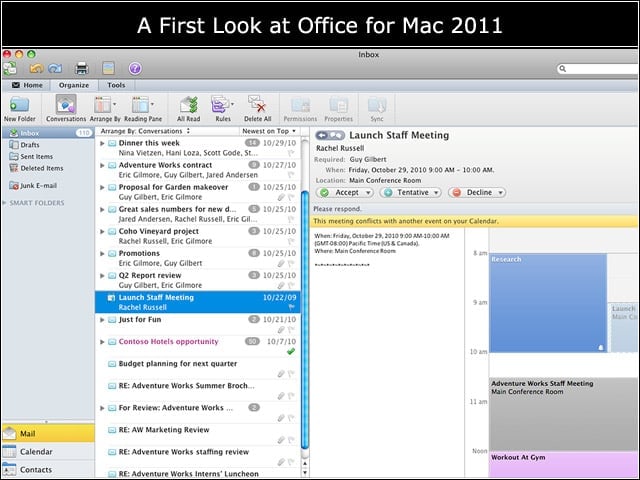
Task: Click the scroll down arrow of message list
Action: 304,473
